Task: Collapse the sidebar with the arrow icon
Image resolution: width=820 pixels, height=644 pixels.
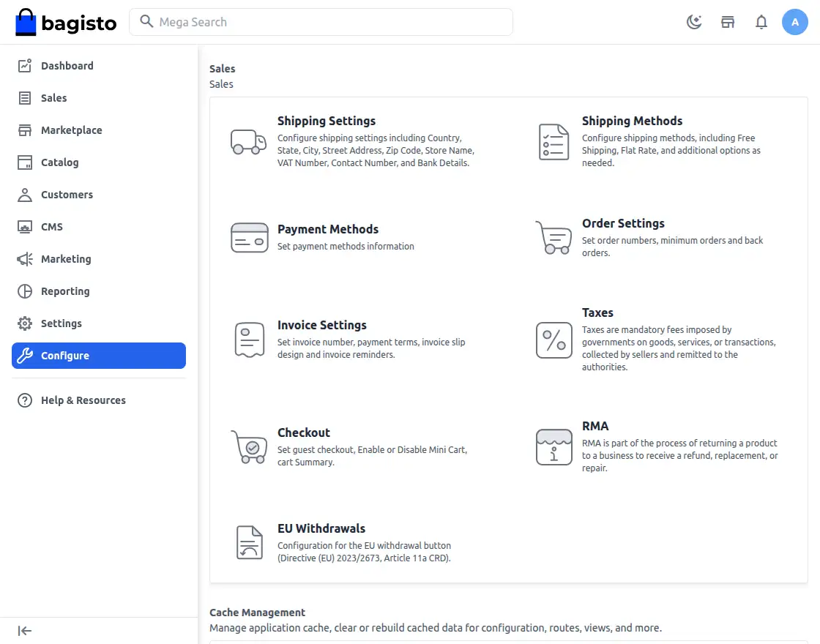Action: [x=25, y=631]
